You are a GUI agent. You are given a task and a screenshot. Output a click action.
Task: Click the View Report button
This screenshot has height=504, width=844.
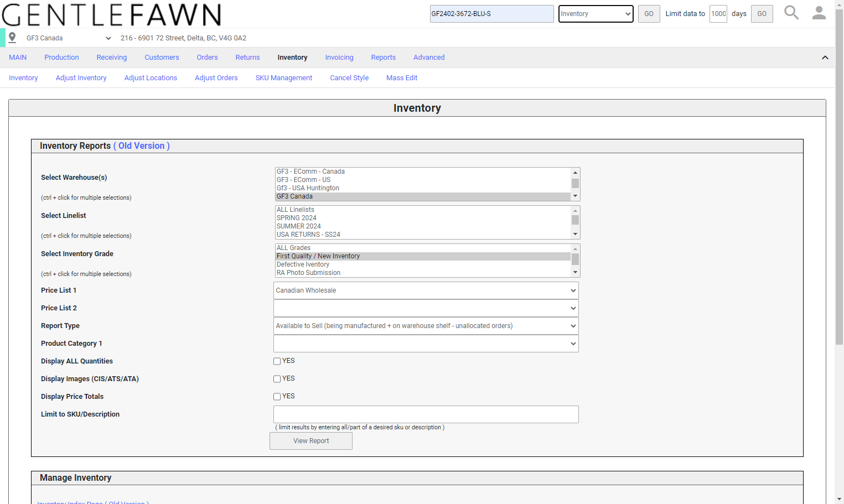click(311, 441)
